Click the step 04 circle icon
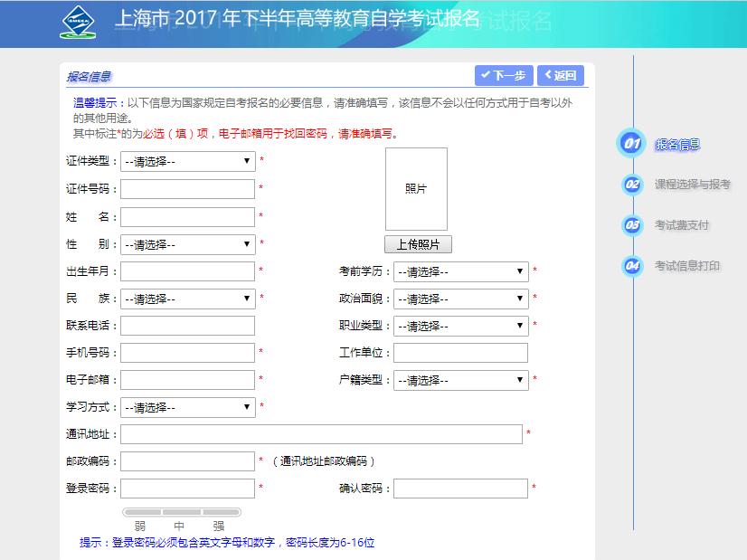The width and height of the screenshot is (747, 560). [x=633, y=266]
